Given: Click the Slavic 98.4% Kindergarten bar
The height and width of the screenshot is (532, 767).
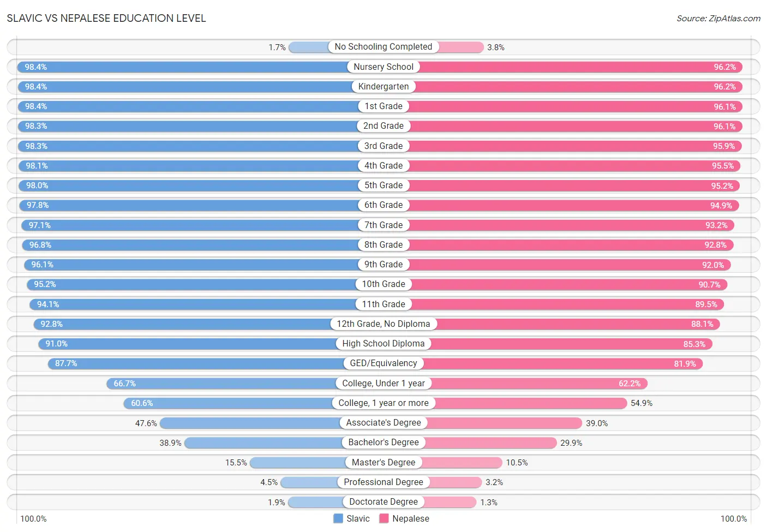Looking at the screenshot, I should (200, 87).
